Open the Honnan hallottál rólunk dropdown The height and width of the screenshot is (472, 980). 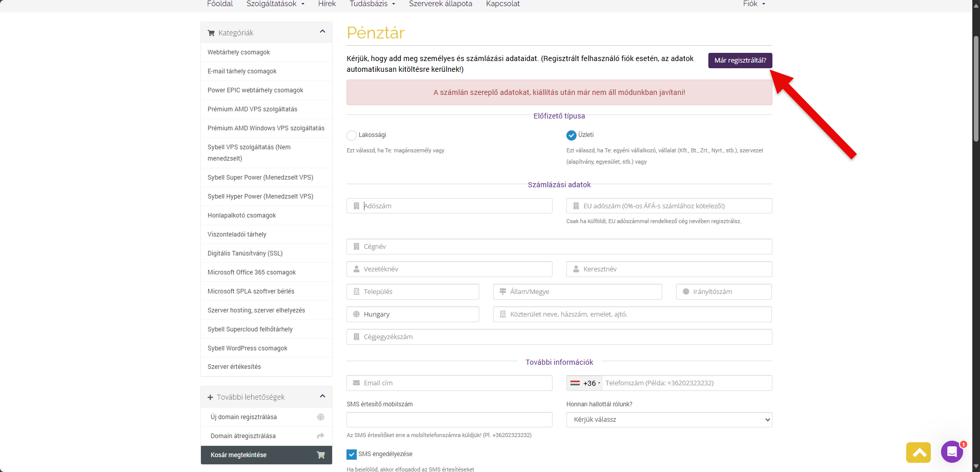[669, 420]
